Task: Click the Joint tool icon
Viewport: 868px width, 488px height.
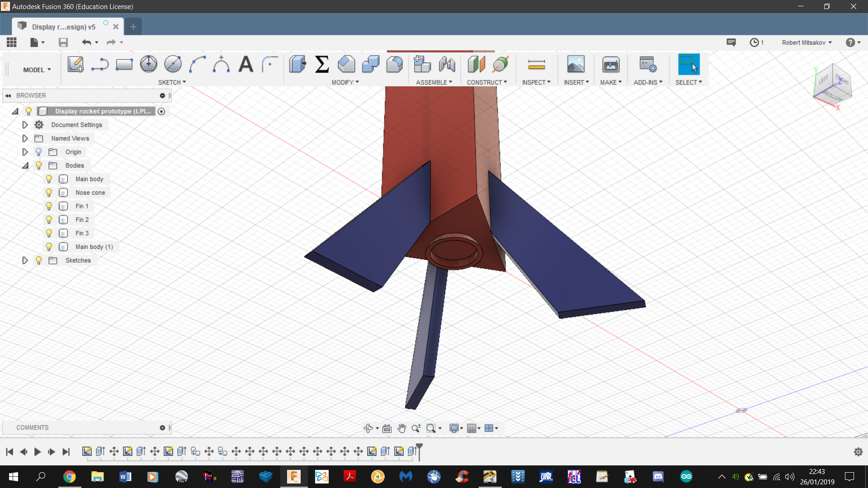Action: coord(447,64)
